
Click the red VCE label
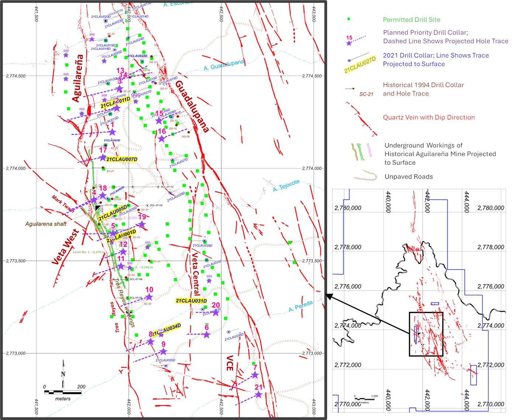[230, 363]
